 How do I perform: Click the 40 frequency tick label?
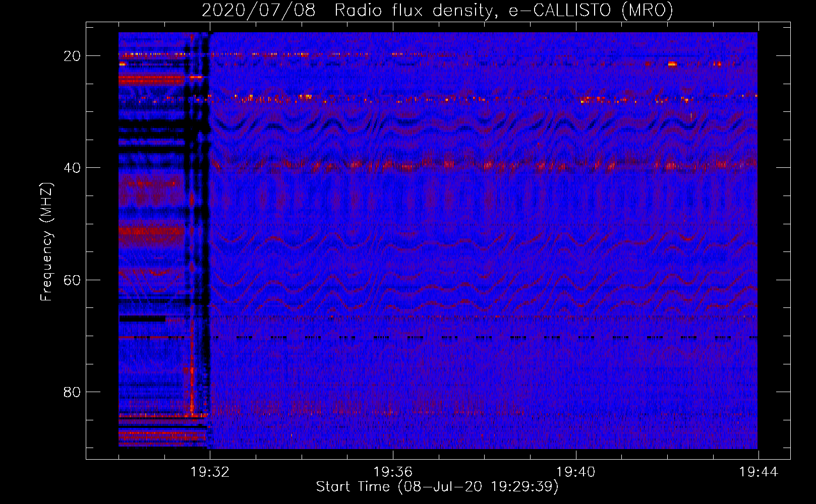pos(72,168)
